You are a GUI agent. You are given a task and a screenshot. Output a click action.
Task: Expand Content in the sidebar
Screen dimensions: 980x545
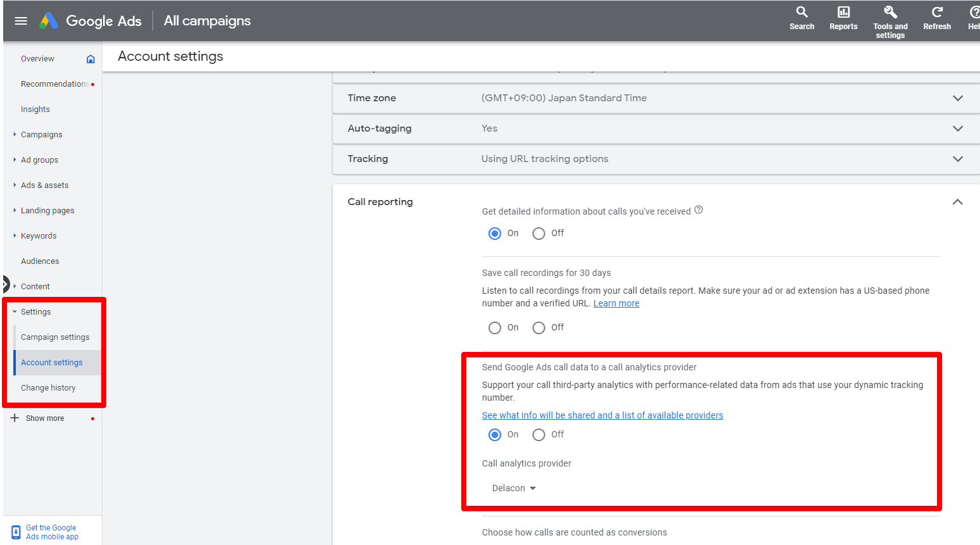click(x=15, y=286)
